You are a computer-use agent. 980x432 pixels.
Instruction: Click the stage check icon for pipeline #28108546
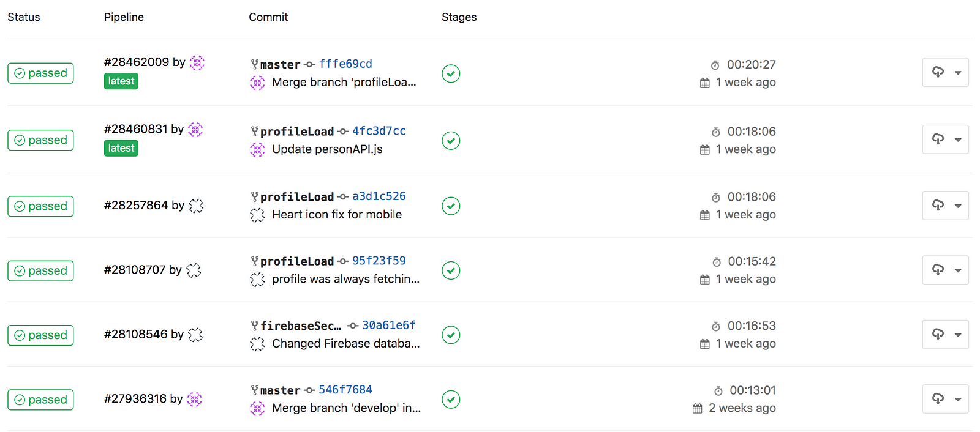pos(451,335)
